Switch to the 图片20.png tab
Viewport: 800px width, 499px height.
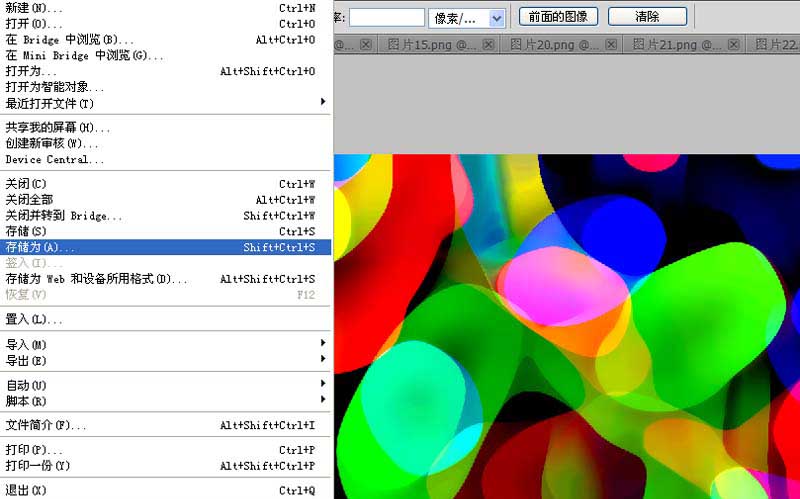tap(554, 45)
